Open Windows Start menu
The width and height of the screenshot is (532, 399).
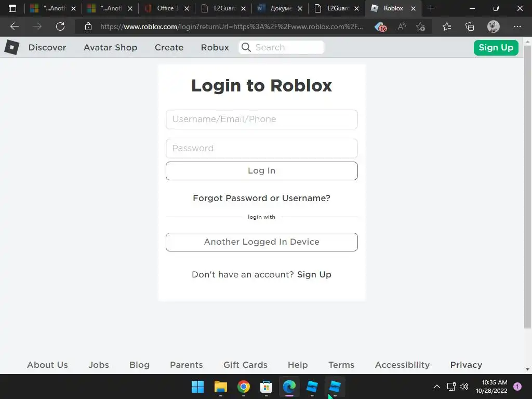197,387
